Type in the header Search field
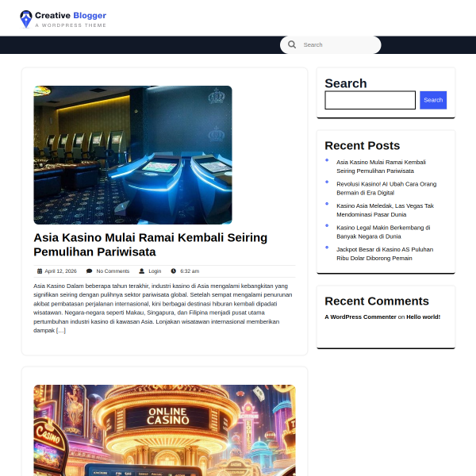 pyautogui.click(x=337, y=45)
